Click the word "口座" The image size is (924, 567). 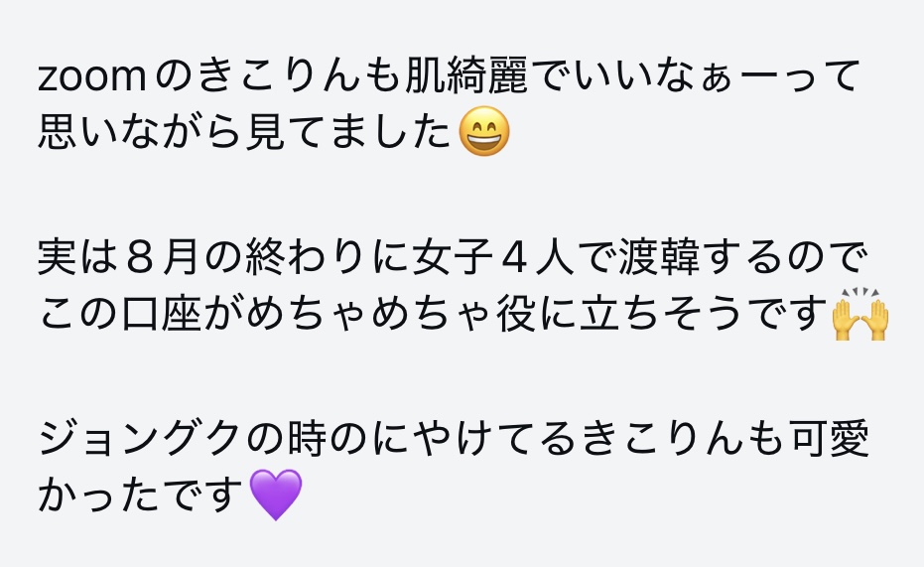(x=162, y=313)
